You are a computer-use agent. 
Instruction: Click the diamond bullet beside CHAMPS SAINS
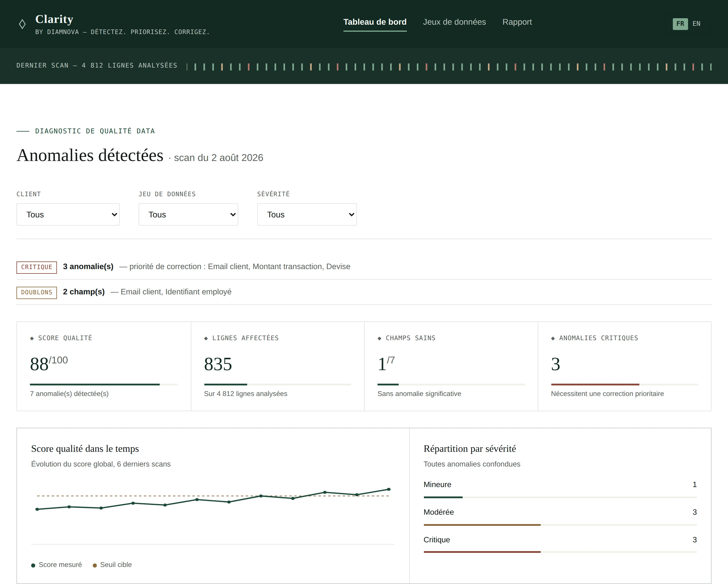tap(379, 338)
